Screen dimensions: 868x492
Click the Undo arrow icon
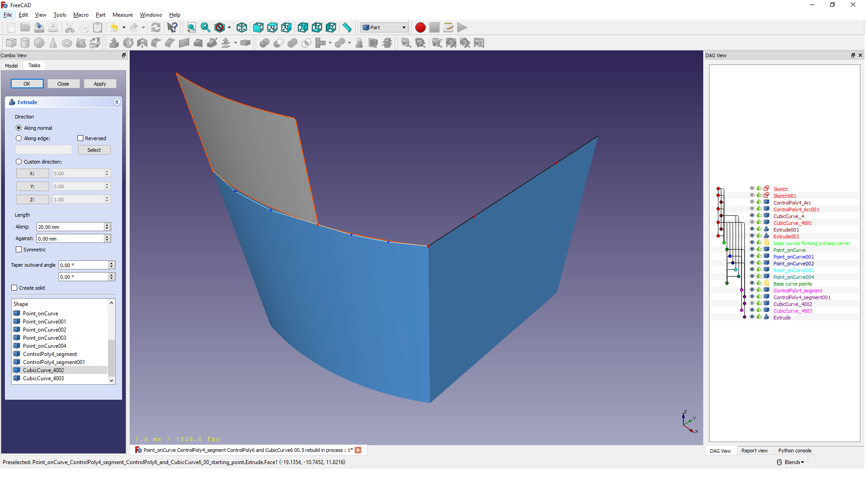tap(114, 27)
